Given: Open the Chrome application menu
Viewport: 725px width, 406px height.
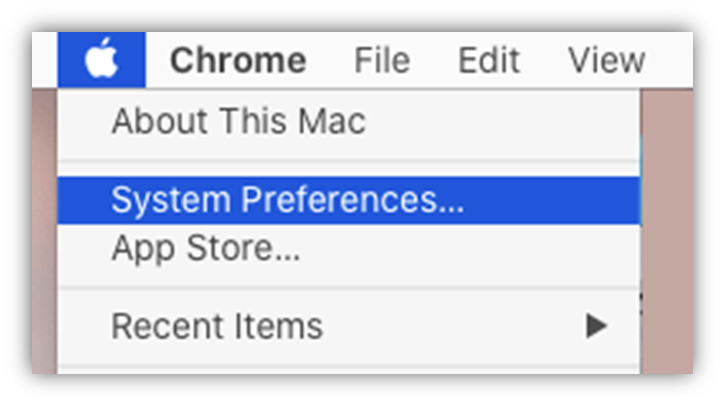Looking at the screenshot, I should pos(238,60).
